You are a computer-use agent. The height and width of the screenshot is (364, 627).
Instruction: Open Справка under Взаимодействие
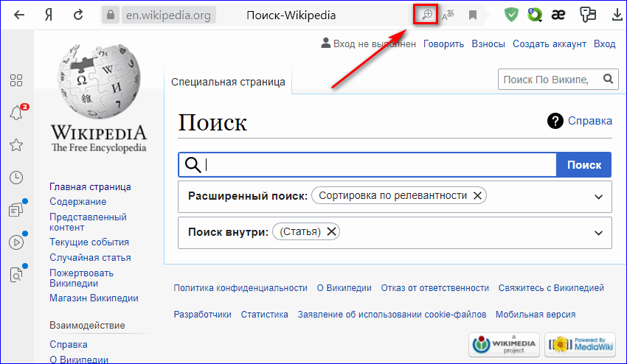coord(69,344)
